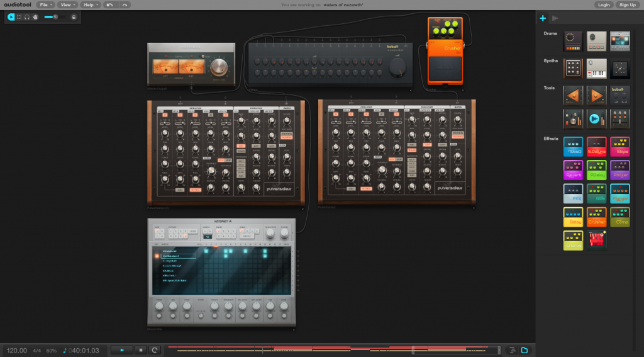The image size is (644, 357).
Task: Add the tool with knob and level meters
Action: tap(573, 119)
